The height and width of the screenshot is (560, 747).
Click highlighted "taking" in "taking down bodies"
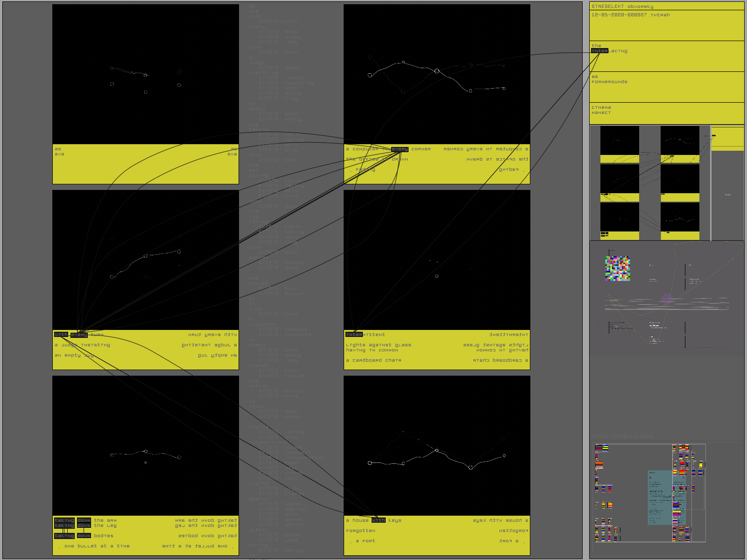[x=64, y=536]
